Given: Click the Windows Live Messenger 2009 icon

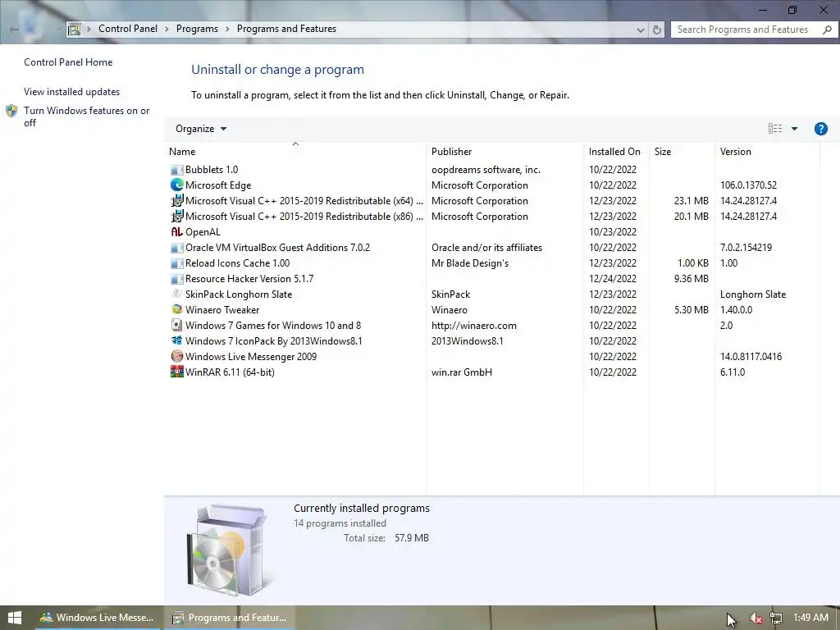Looking at the screenshot, I should (x=177, y=356).
